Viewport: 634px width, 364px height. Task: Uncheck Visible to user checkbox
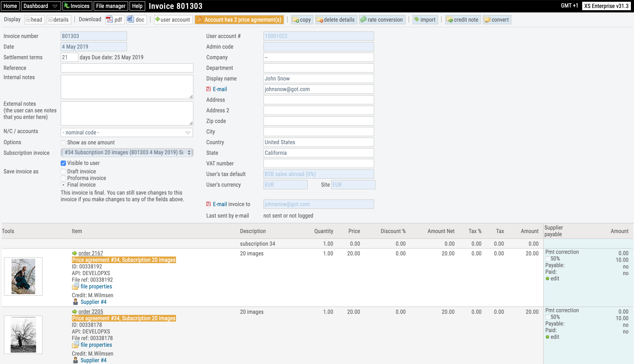[x=63, y=163]
